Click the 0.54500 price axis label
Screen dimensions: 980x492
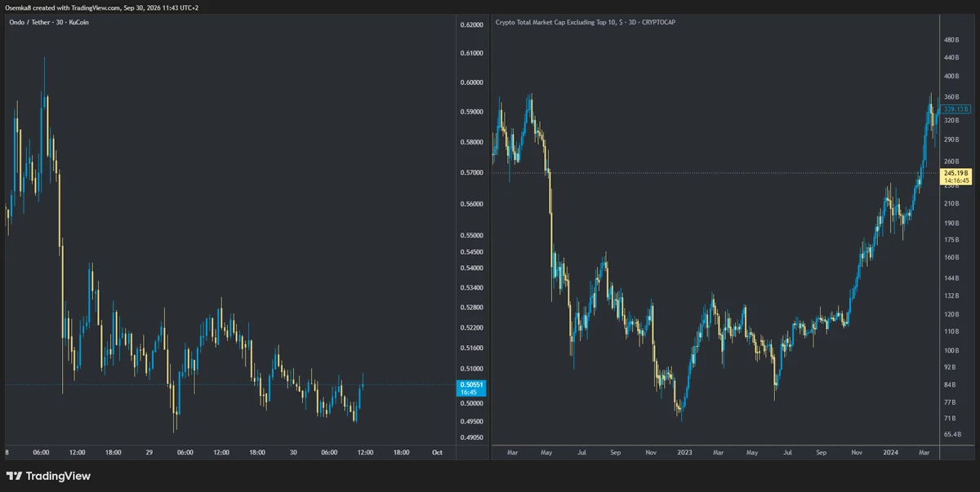point(472,252)
